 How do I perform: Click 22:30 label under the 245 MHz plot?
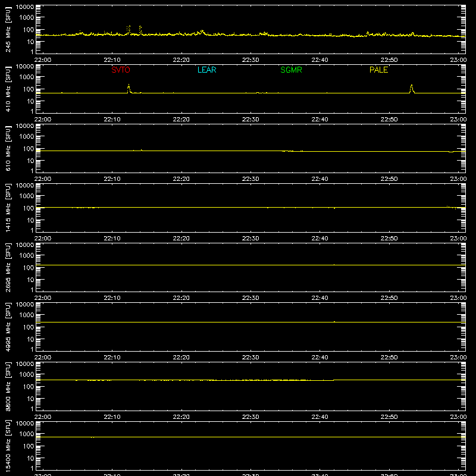tap(250, 60)
